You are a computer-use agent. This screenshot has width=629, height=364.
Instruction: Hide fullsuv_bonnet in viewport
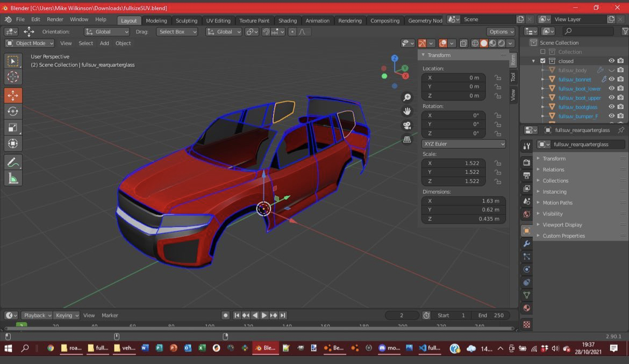[611, 79]
